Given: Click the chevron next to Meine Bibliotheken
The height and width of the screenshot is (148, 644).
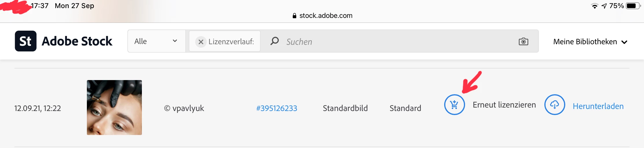Looking at the screenshot, I should click(625, 42).
